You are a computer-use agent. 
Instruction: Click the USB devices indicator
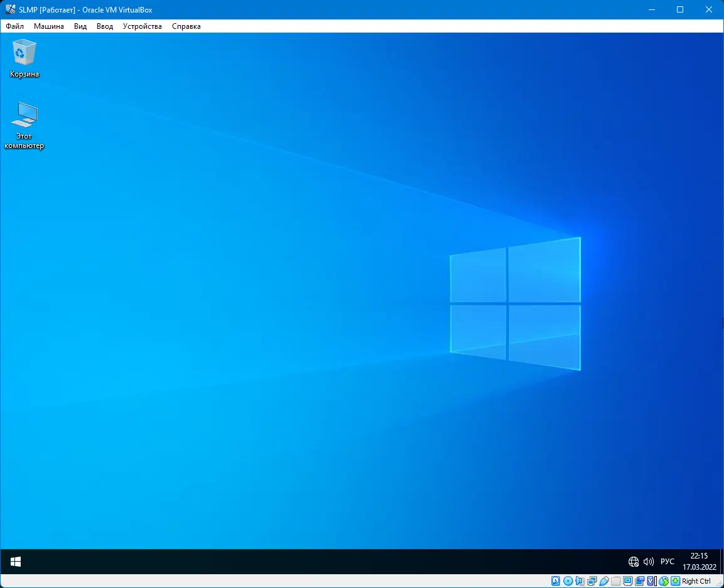(x=604, y=581)
